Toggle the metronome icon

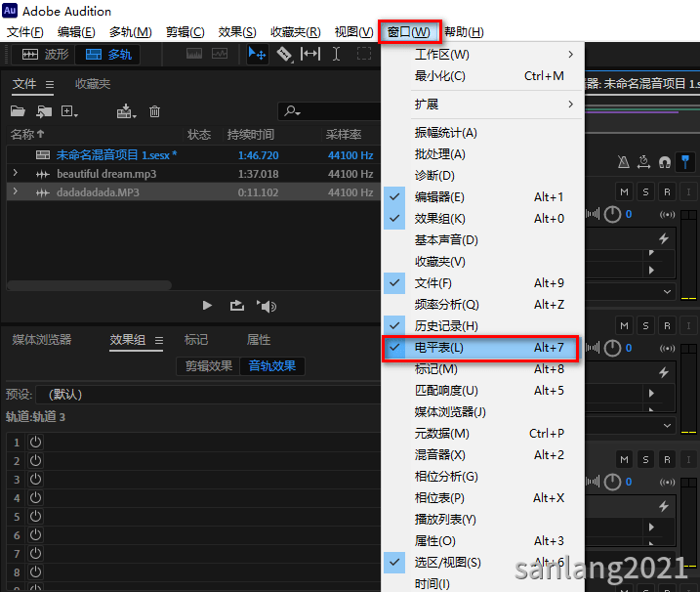click(624, 162)
